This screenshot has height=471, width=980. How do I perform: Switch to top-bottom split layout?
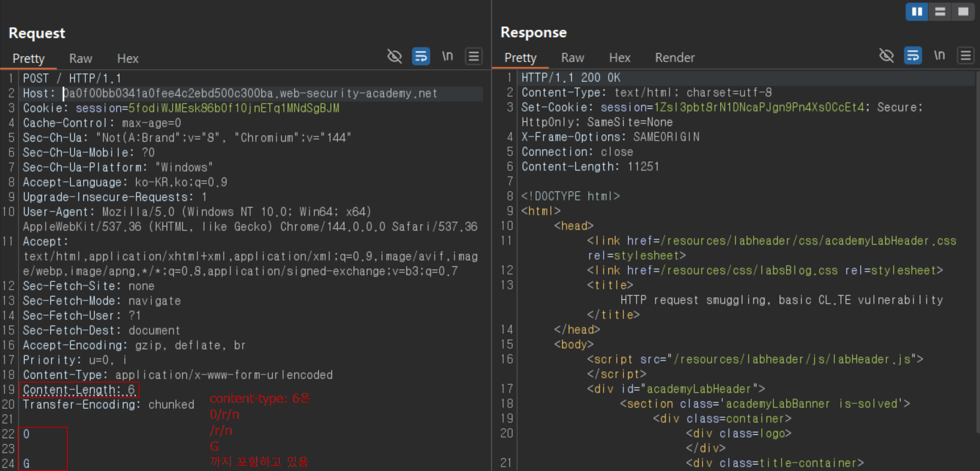click(x=940, y=11)
